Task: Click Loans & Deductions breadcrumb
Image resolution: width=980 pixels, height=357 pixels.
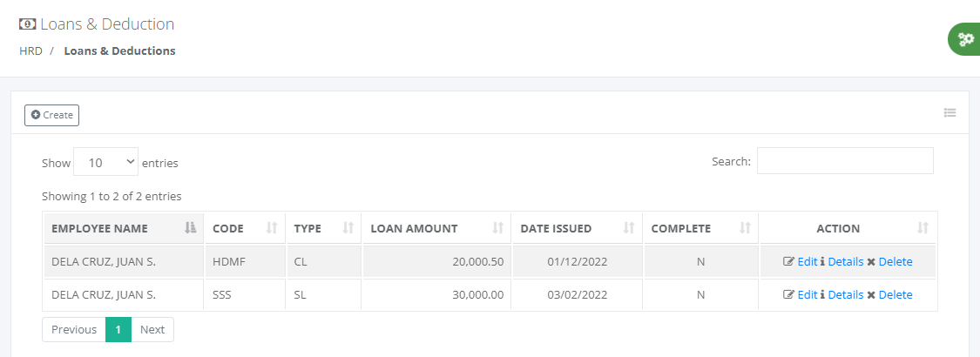Action: (x=119, y=51)
